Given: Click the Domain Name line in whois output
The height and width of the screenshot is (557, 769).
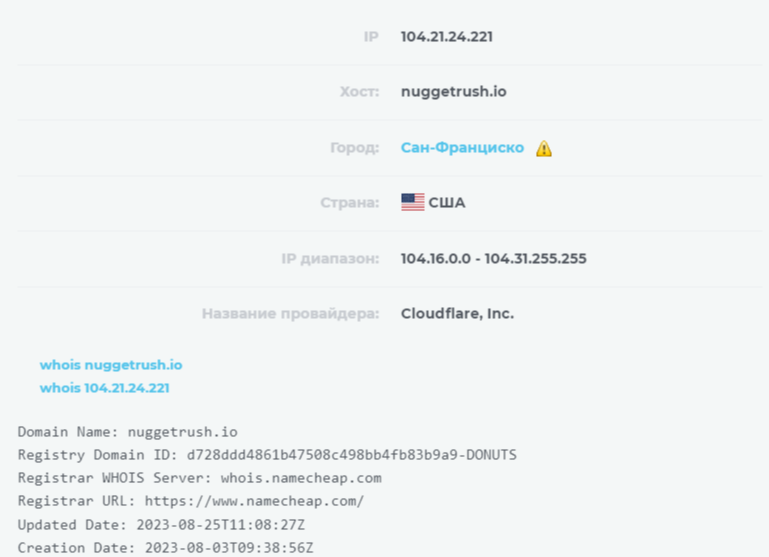Looking at the screenshot, I should [x=128, y=432].
